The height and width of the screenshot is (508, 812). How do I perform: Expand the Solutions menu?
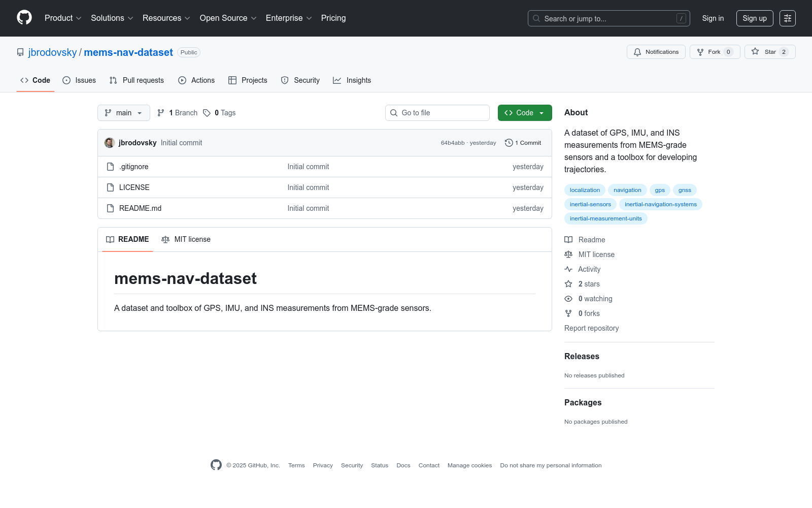[x=112, y=18]
